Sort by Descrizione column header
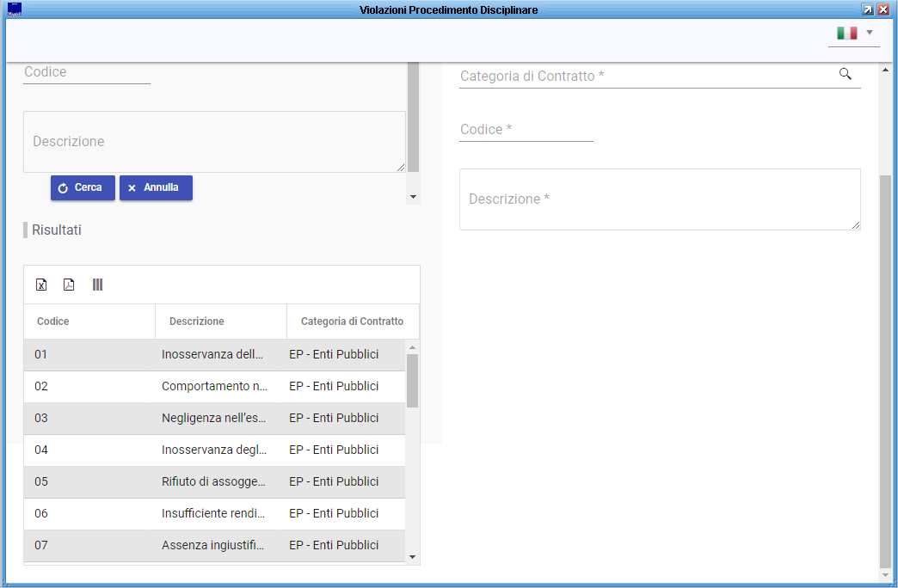This screenshot has height=588, width=898. 197,322
